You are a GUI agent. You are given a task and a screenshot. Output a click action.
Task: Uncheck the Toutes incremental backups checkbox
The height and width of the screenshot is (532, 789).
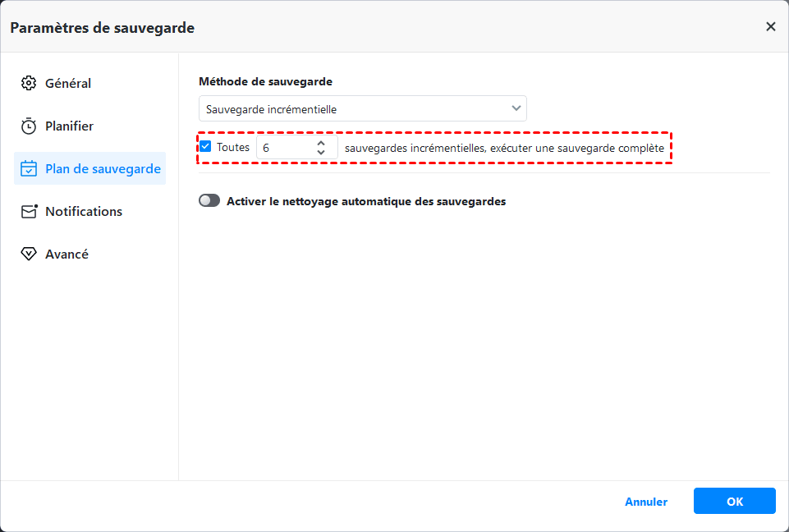[205, 146]
